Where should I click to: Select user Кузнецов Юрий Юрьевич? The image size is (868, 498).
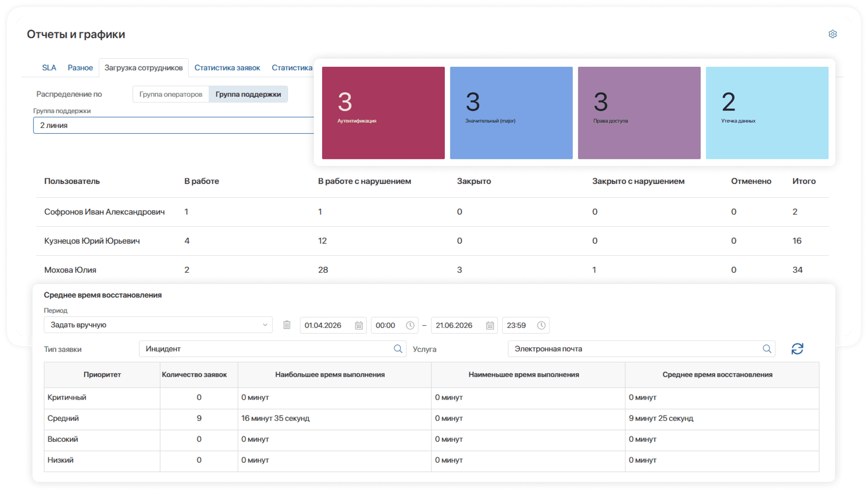[x=92, y=241]
